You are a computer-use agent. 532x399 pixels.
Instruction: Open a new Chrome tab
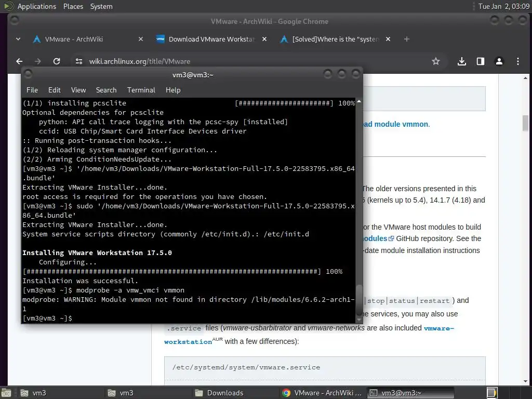tap(406, 39)
